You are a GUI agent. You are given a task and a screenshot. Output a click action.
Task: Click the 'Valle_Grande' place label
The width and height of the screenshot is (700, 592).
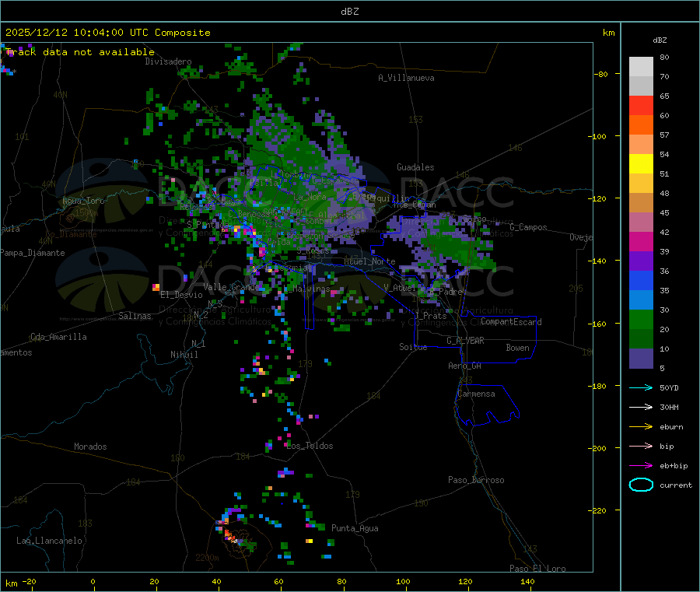coord(231,286)
